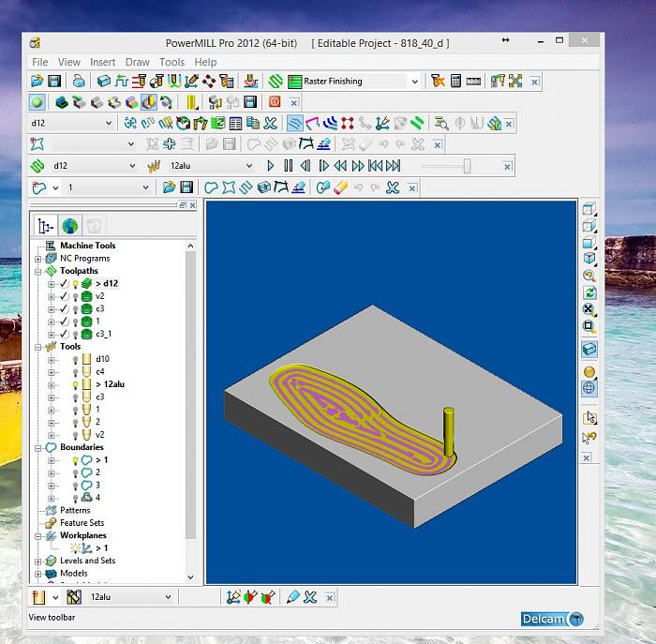
Task: Step simulation back one move
Action: 306,166
